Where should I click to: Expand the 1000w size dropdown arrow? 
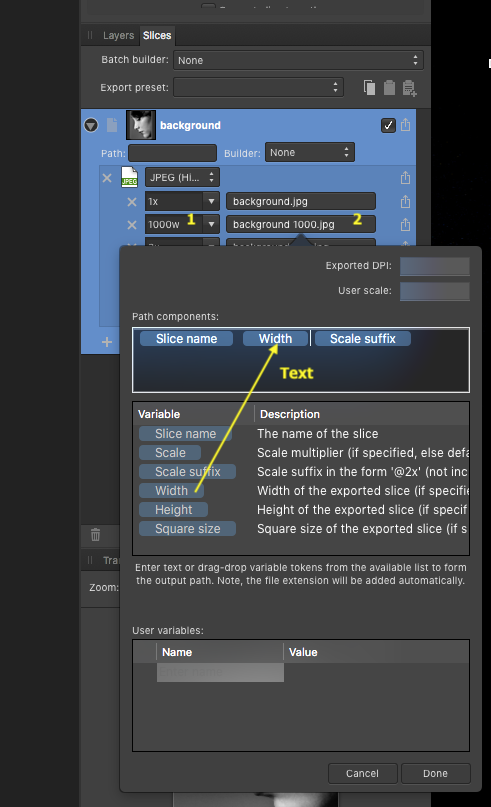pos(212,224)
